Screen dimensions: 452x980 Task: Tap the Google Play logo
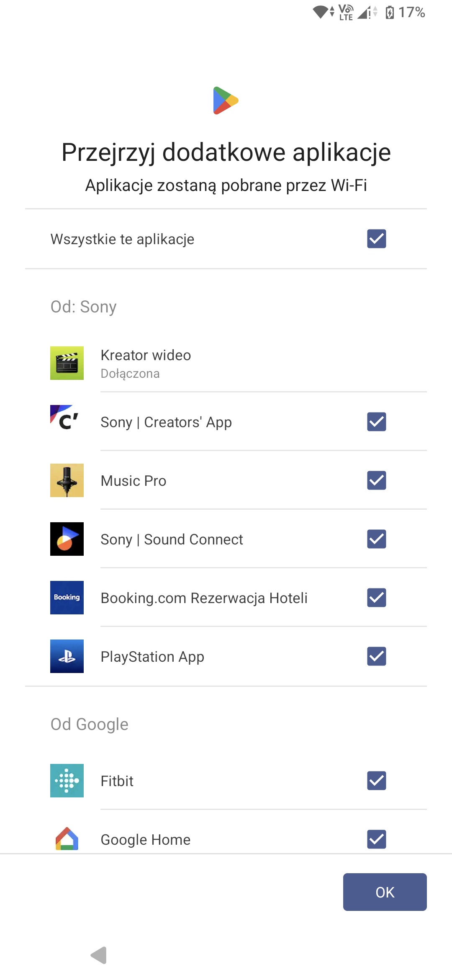pos(226,101)
